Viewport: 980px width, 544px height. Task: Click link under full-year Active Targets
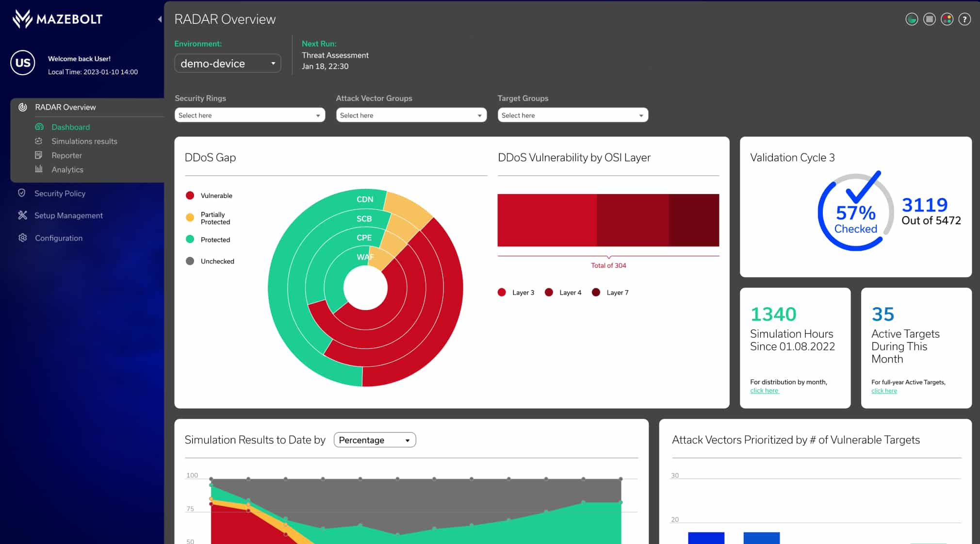884,391
